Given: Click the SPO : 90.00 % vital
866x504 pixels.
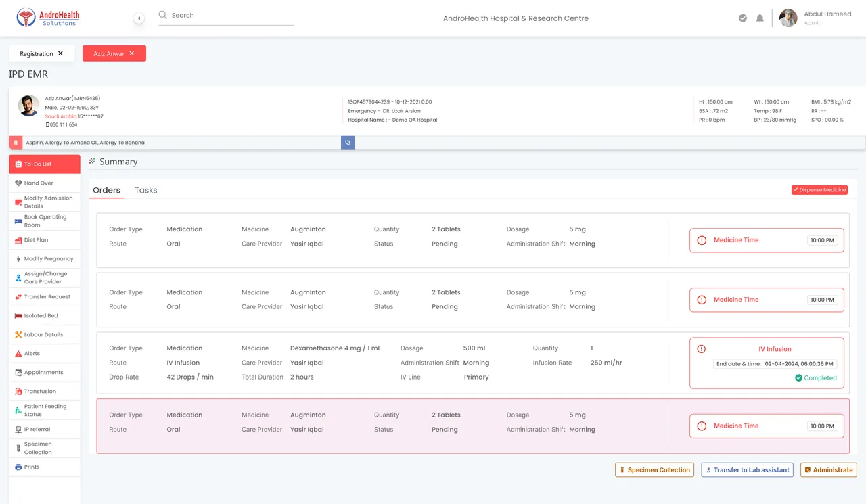Looking at the screenshot, I should pos(827,120).
